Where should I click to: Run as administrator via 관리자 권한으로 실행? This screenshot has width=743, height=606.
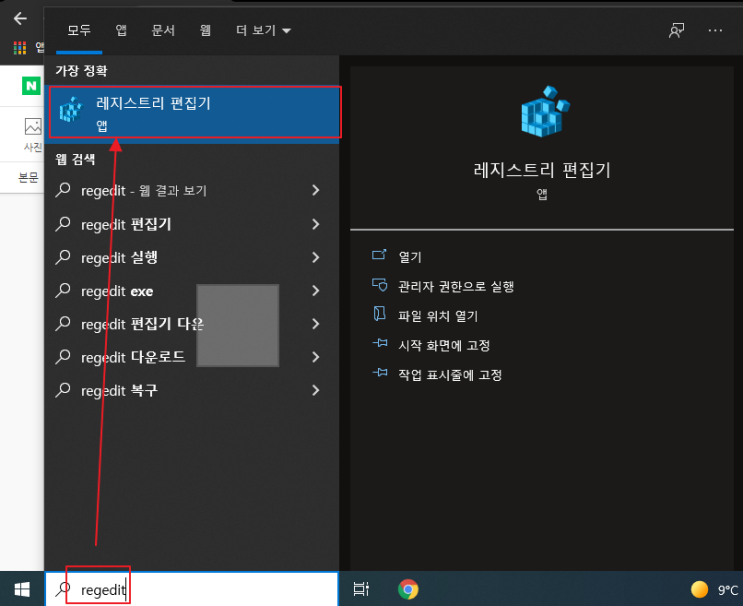pos(456,286)
